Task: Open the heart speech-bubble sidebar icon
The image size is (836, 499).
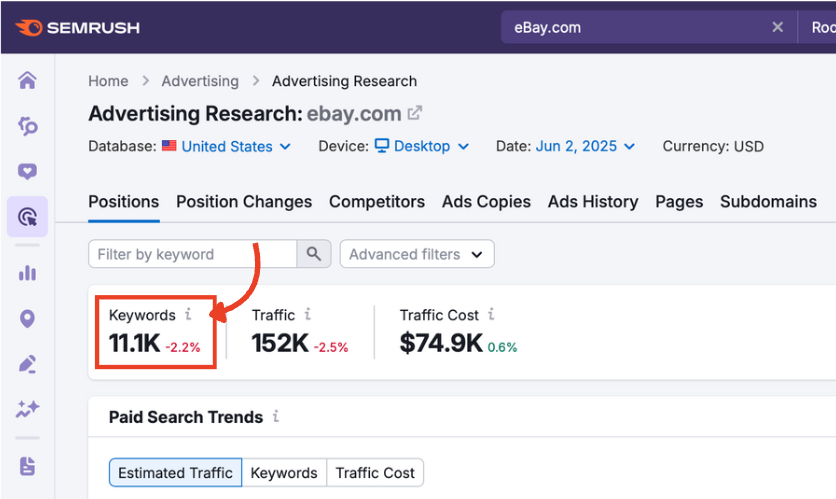Action: point(27,171)
